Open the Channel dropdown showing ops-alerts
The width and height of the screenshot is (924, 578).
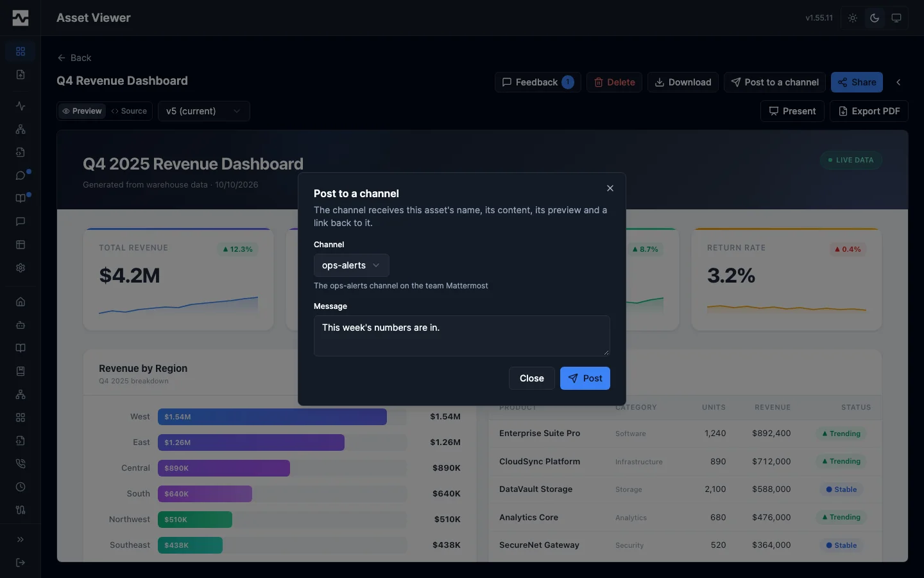352,265
